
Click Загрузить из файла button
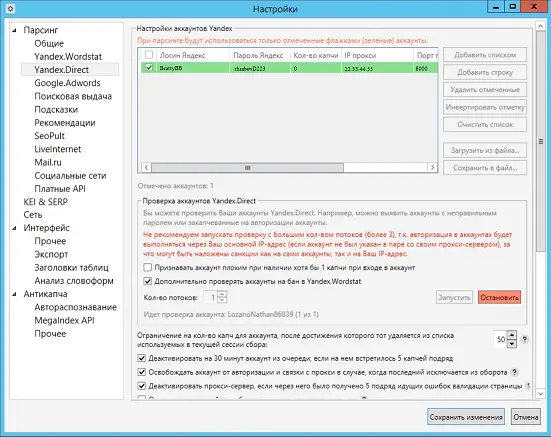tap(485, 150)
